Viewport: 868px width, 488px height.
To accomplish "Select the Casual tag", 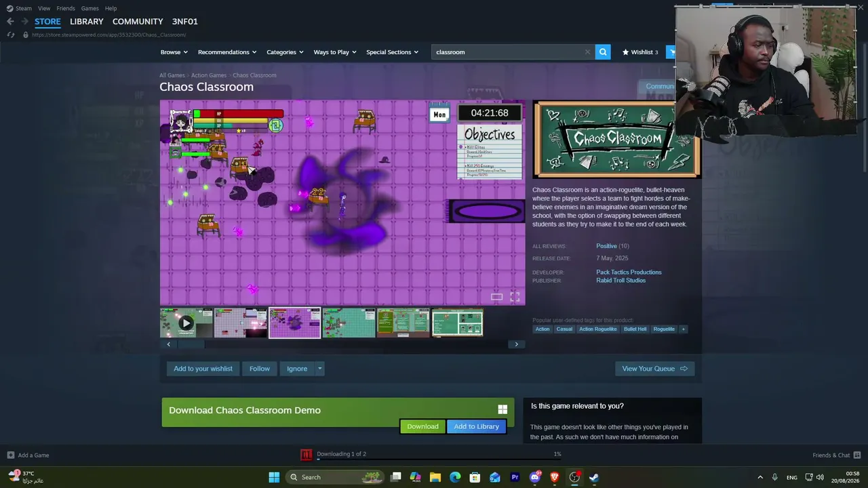I will [x=564, y=329].
